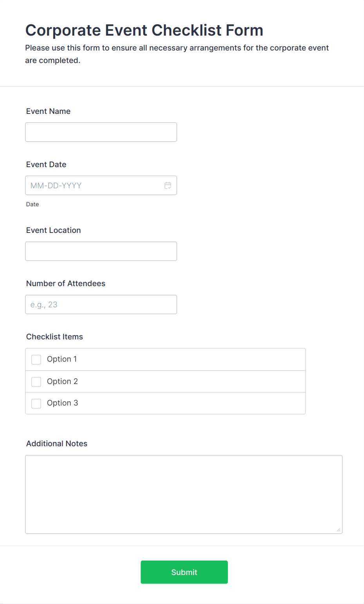This screenshot has width=364, height=604.
Task: Click the Checklist Items heading
Action: pos(55,337)
